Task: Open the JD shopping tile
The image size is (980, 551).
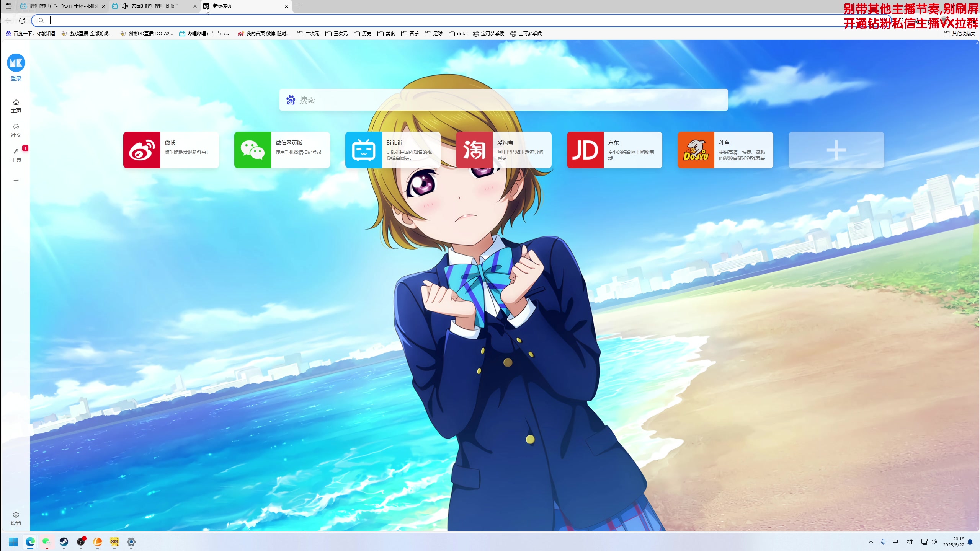Action: tap(614, 150)
